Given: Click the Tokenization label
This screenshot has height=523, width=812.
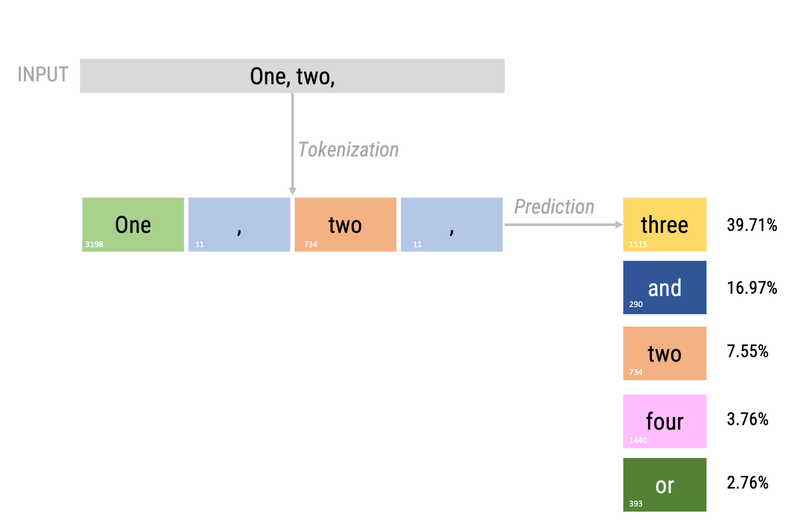Looking at the screenshot, I should (x=349, y=150).
